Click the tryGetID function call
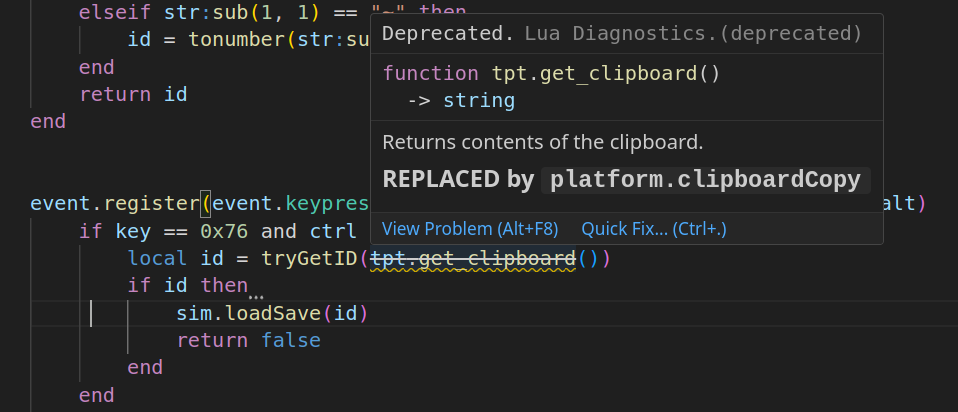The image size is (958, 412). point(309,259)
